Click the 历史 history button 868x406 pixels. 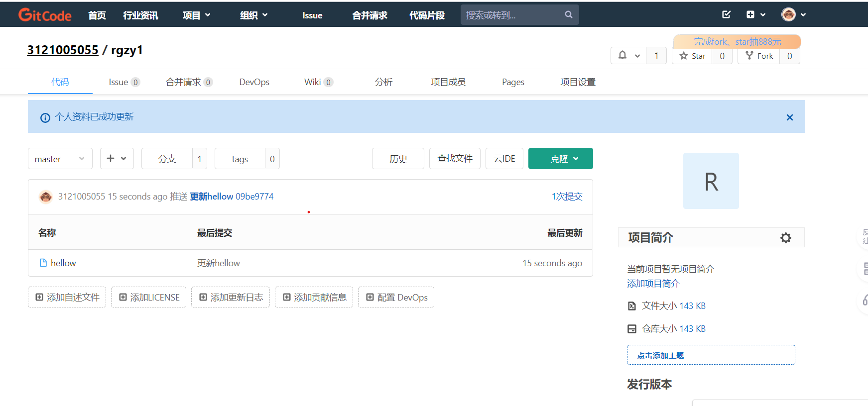398,159
